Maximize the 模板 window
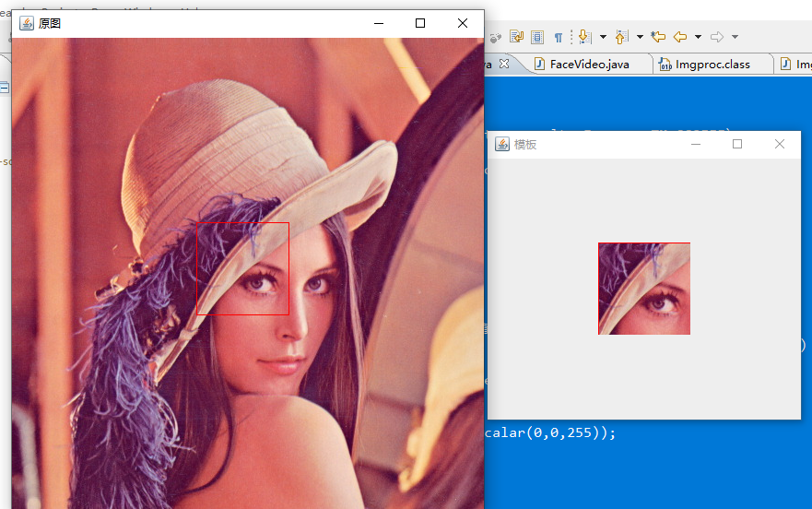The width and height of the screenshot is (812, 509). [737, 144]
